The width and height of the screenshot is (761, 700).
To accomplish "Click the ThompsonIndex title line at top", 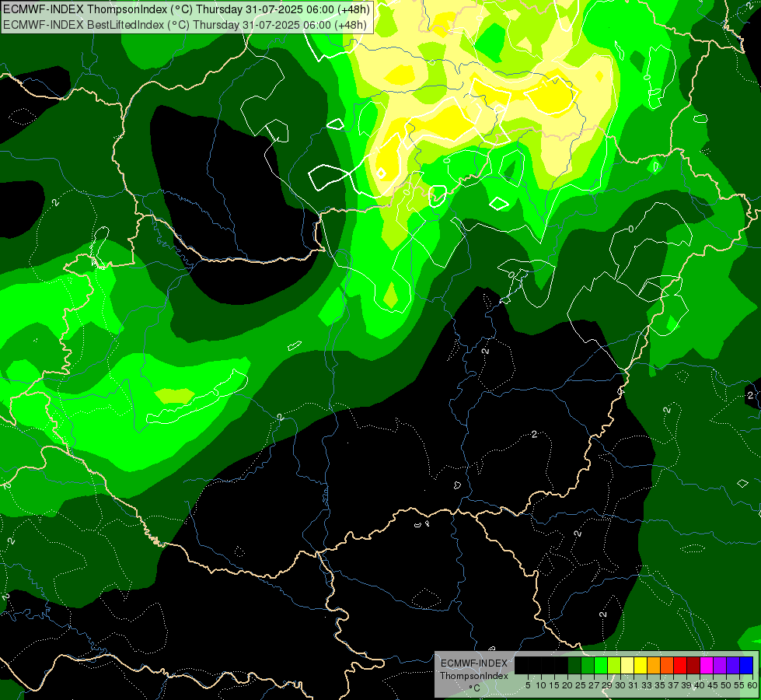I will [187, 9].
